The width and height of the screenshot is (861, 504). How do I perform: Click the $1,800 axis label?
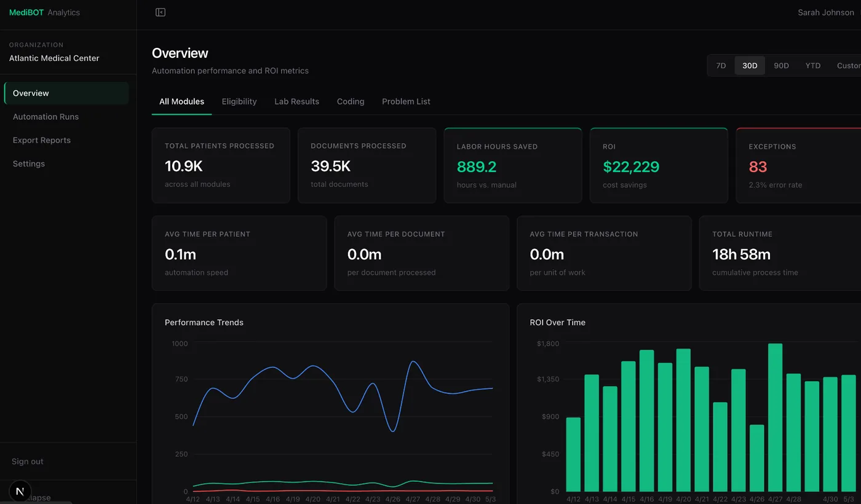tap(548, 344)
